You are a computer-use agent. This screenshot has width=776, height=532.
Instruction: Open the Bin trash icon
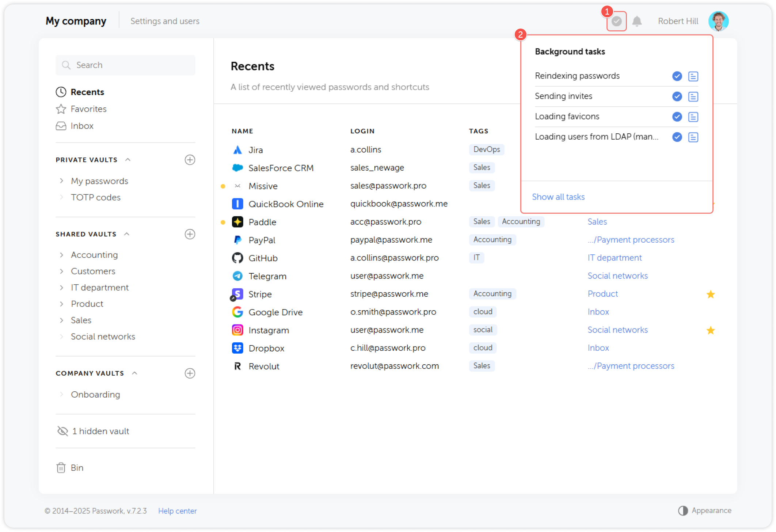61,468
